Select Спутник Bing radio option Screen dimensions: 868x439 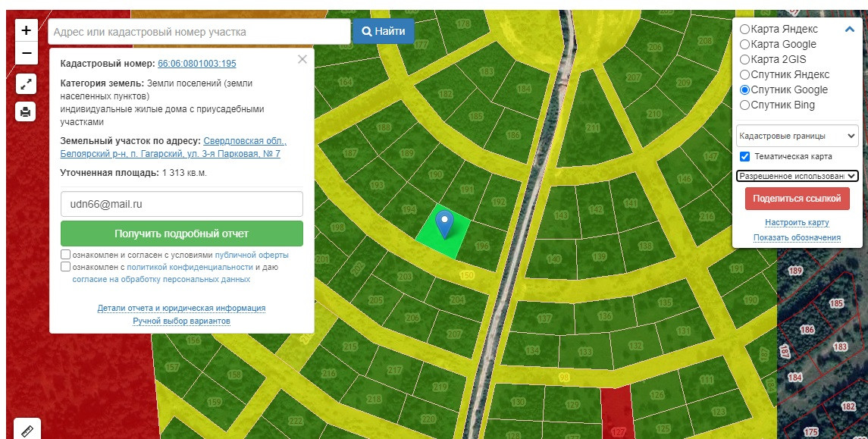click(745, 105)
